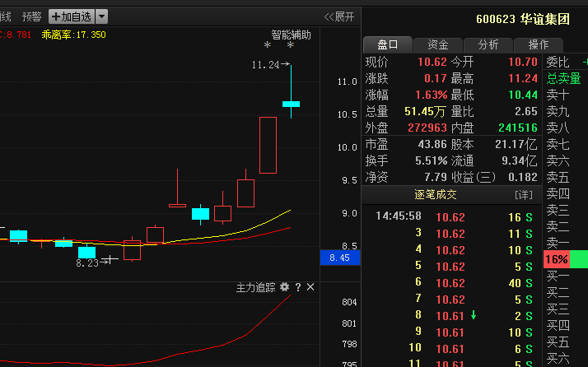
Task: Select the 卖五 order row
Action: 566,177
